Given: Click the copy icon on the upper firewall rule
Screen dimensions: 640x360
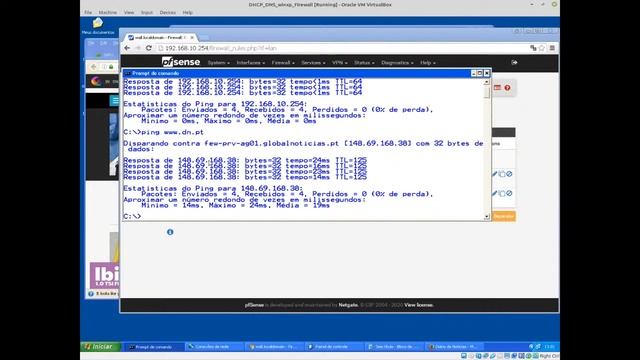Looking at the screenshot, I should (x=502, y=174).
